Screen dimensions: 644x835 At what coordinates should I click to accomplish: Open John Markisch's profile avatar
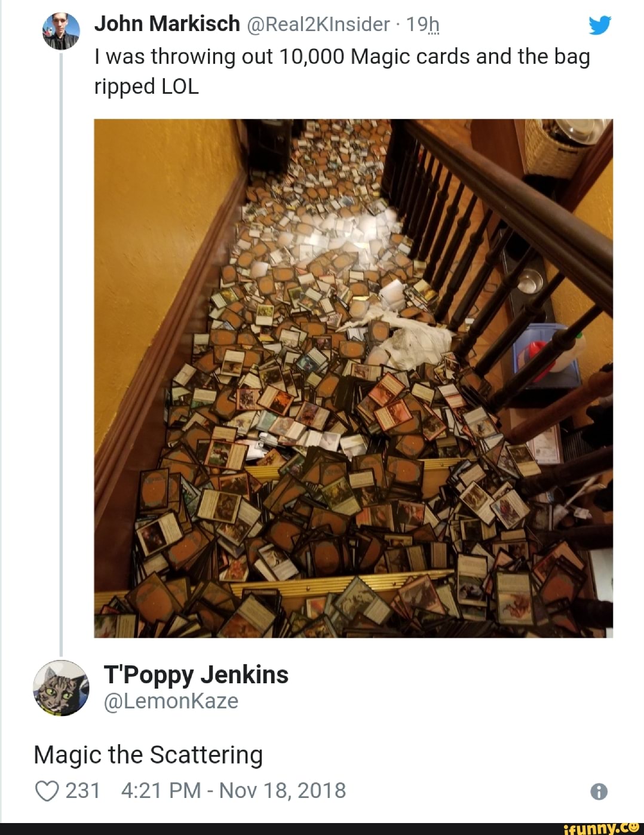(61, 30)
